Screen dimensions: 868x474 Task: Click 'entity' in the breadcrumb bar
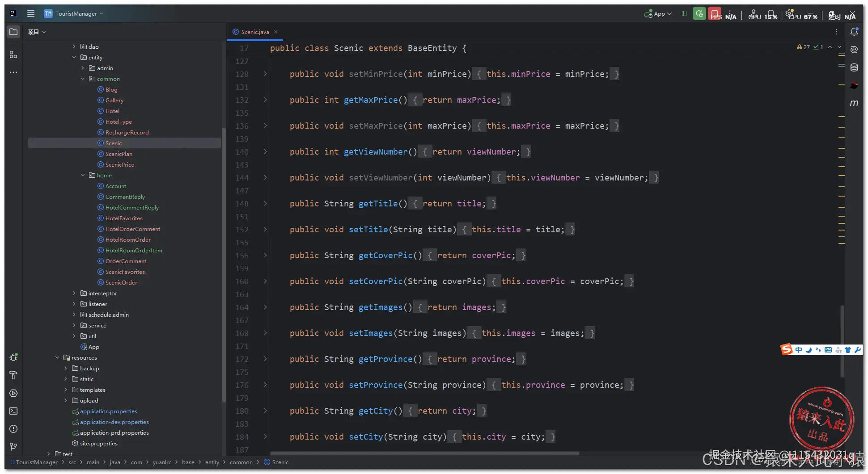point(212,462)
